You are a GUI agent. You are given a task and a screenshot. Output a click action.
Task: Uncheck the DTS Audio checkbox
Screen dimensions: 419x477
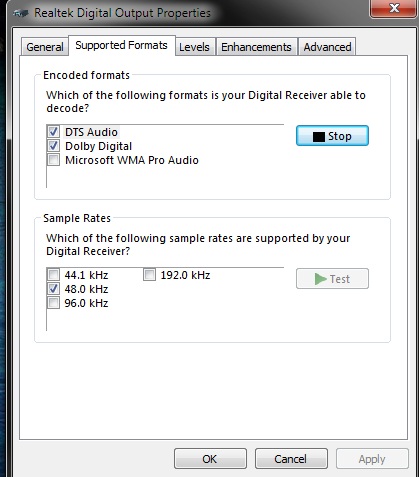coord(53,132)
